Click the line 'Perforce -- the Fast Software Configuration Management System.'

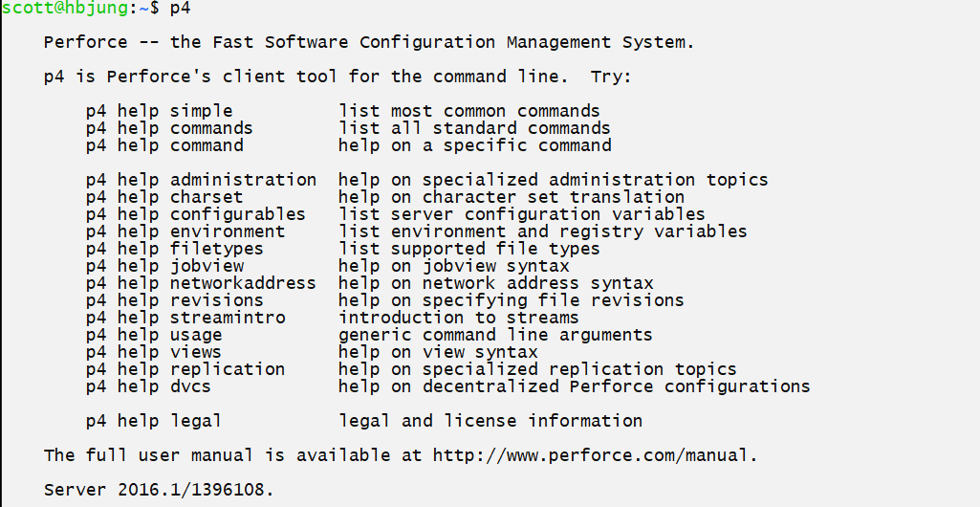coord(369,42)
